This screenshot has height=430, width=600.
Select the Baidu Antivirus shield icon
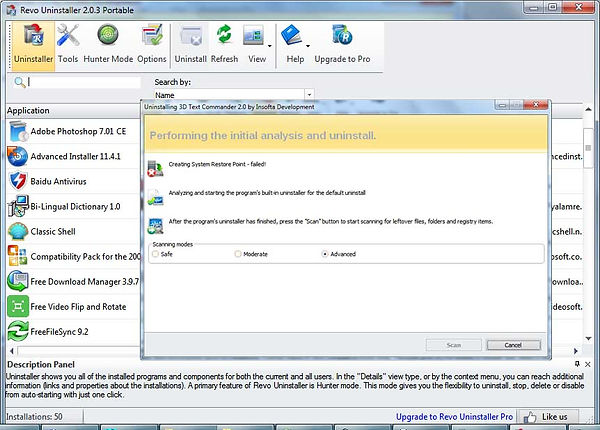pos(18,181)
